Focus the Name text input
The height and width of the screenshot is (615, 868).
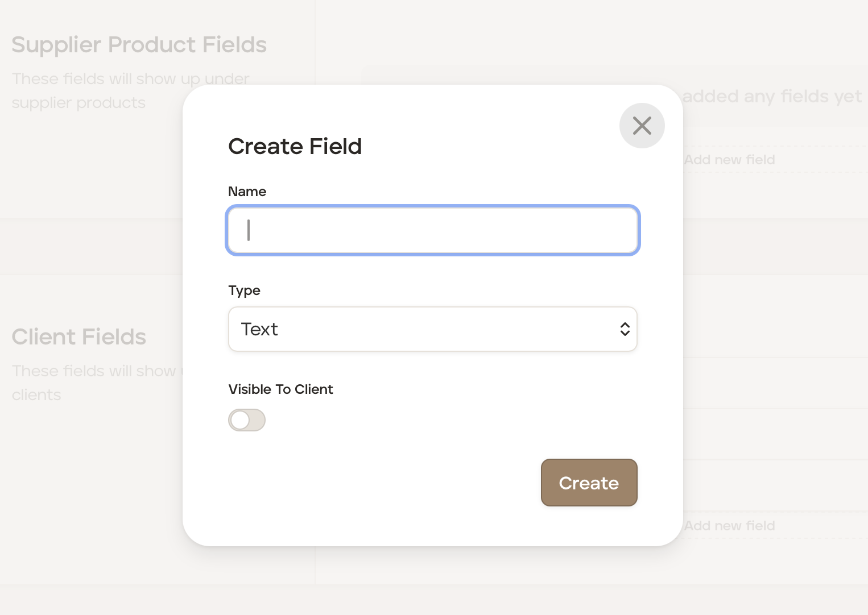tap(432, 230)
